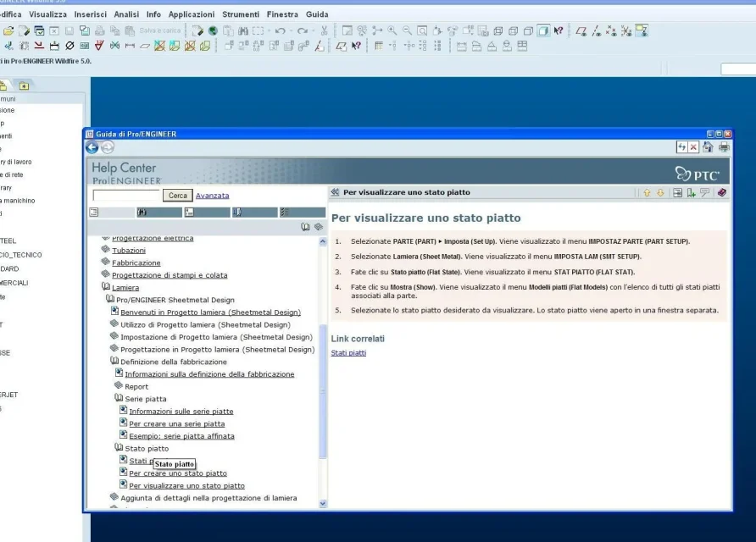Click the help search text field
The image size is (756, 542).
(126, 195)
